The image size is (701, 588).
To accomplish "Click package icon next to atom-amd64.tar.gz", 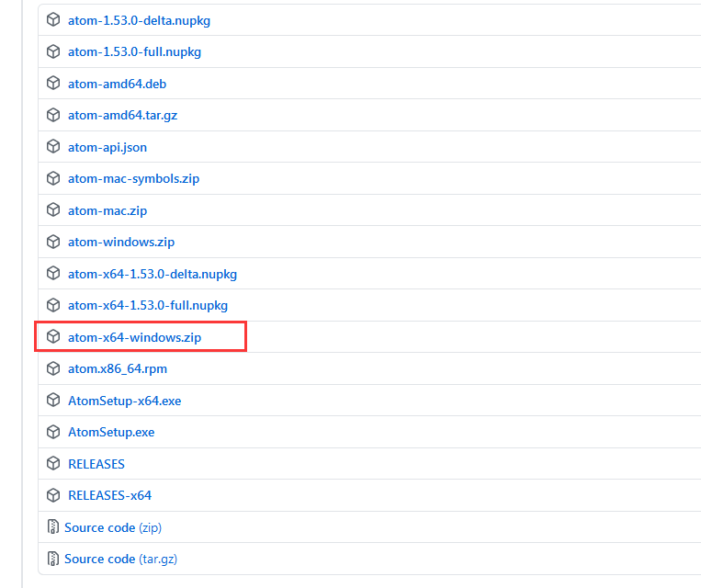I will point(53,115).
